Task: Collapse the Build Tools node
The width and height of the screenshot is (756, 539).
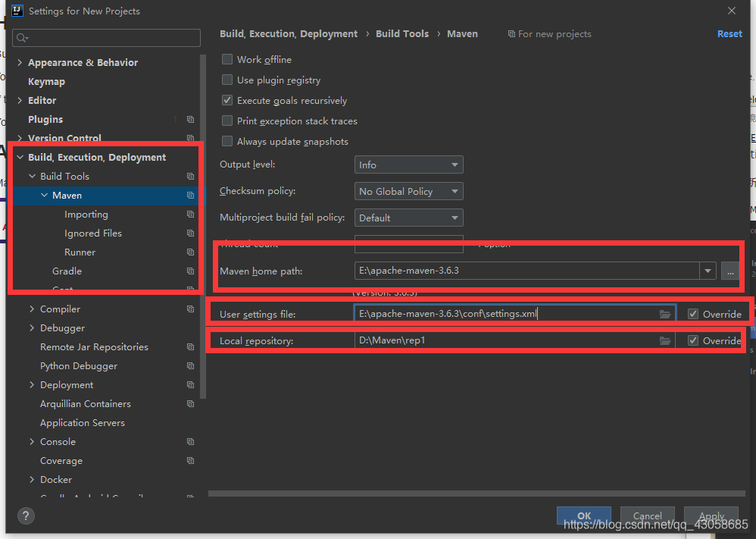Action: [x=32, y=176]
